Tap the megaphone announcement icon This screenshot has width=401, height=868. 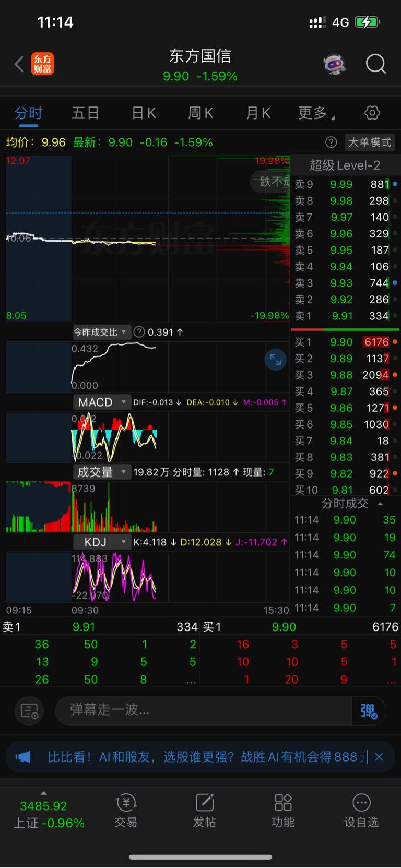point(23,757)
